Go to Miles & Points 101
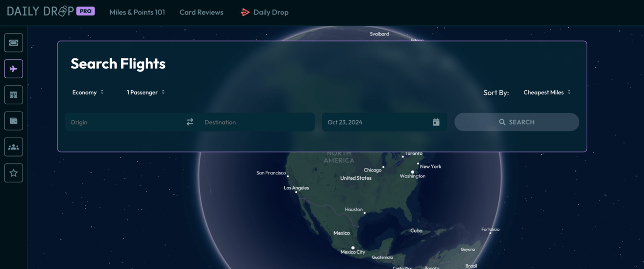The width and height of the screenshot is (644, 269). [x=137, y=12]
